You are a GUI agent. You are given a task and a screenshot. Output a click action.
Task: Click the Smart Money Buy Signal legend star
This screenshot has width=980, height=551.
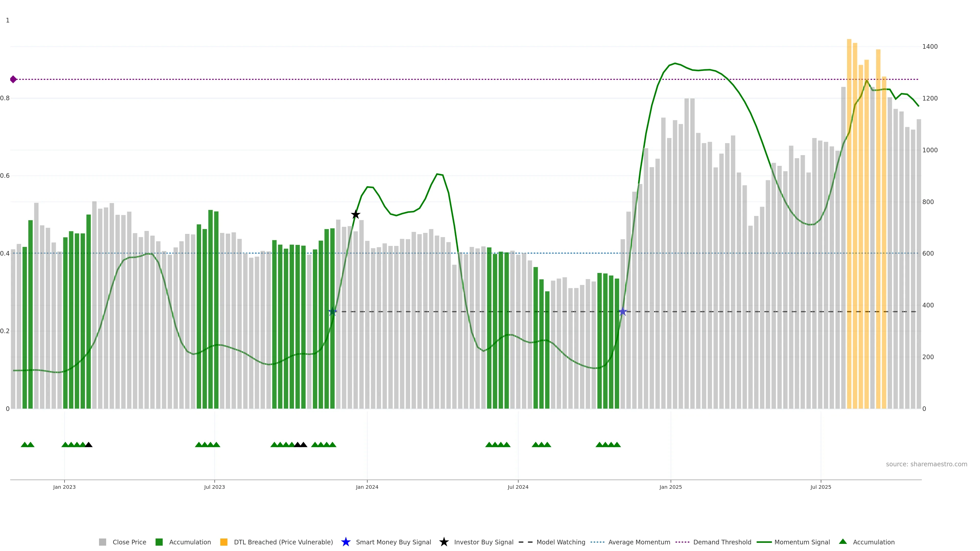(x=346, y=542)
